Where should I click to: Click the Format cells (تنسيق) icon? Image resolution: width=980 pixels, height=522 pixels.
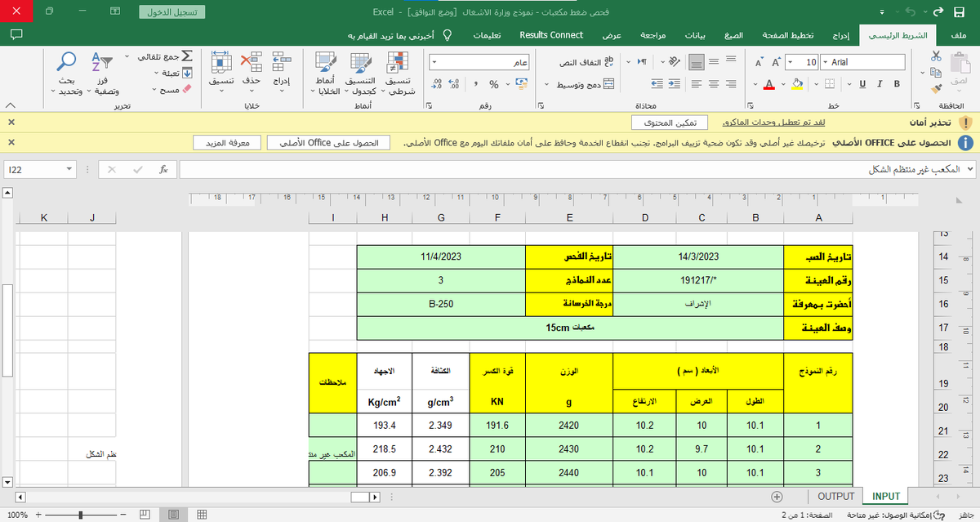[221, 62]
